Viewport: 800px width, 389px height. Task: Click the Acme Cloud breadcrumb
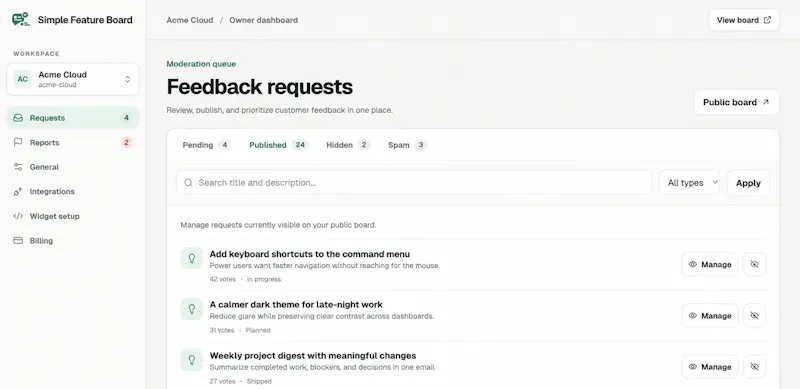tap(190, 20)
